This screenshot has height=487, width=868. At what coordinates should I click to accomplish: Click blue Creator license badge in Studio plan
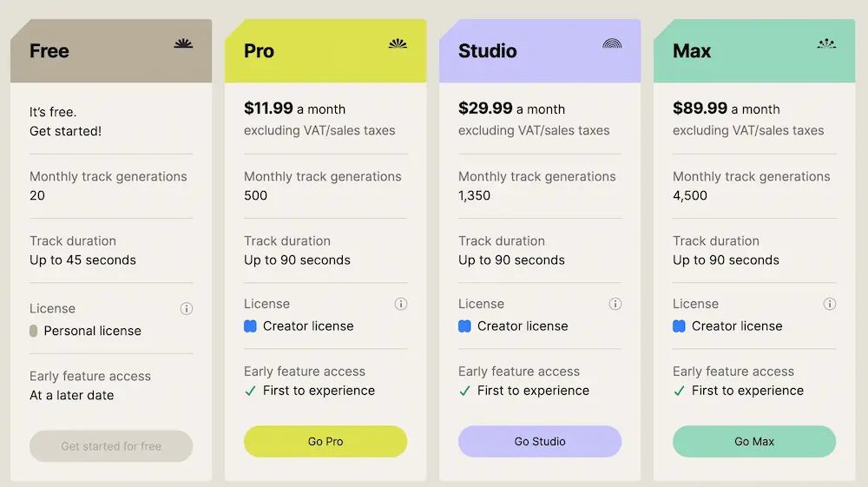pos(464,326)
